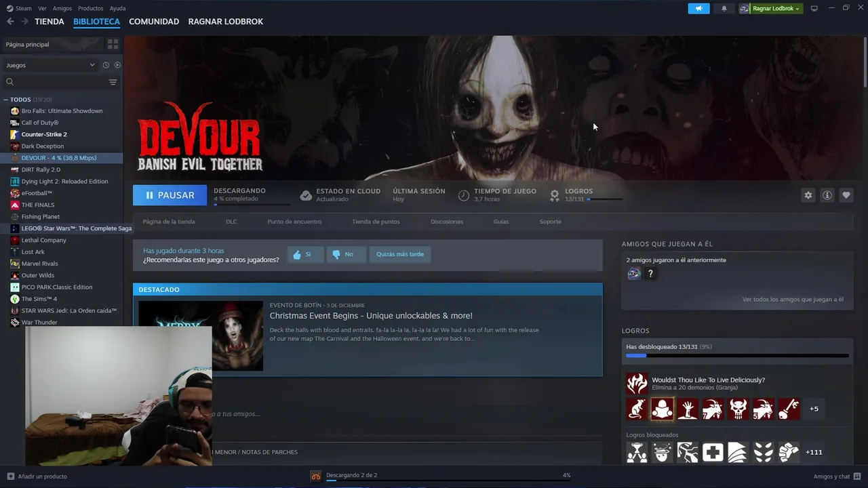Click the achievements progress bar
Screen dimensions: 868x488
tap(737, 355)
